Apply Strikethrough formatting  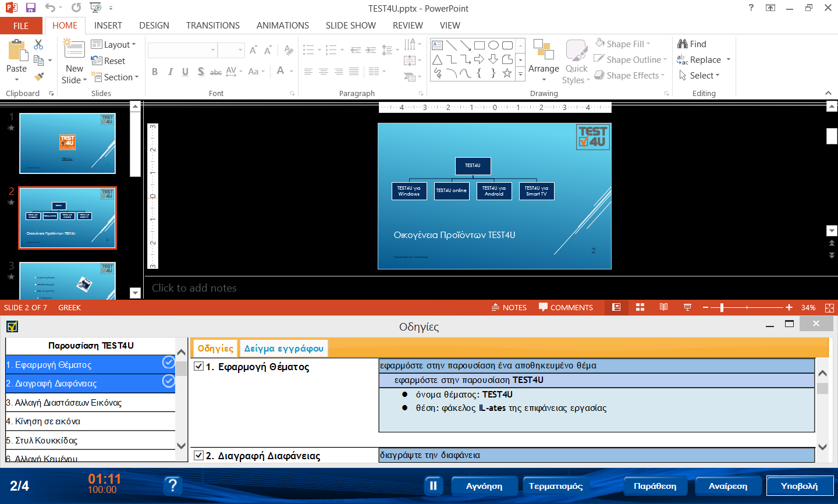coord(216,72)
